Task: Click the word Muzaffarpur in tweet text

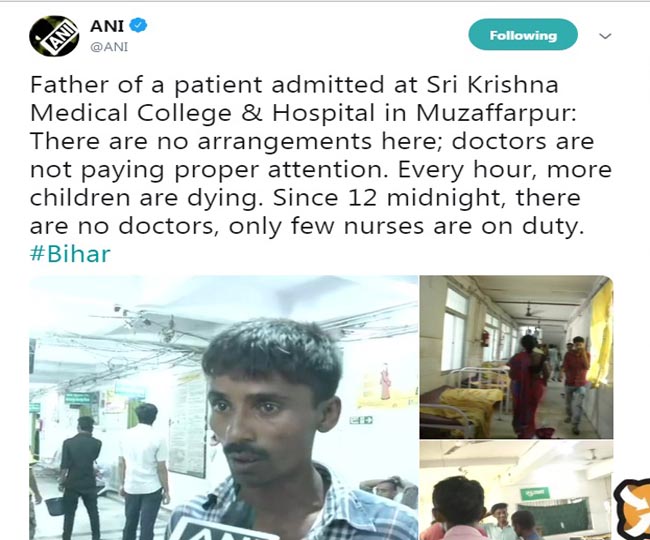Action: pos(496,113)
